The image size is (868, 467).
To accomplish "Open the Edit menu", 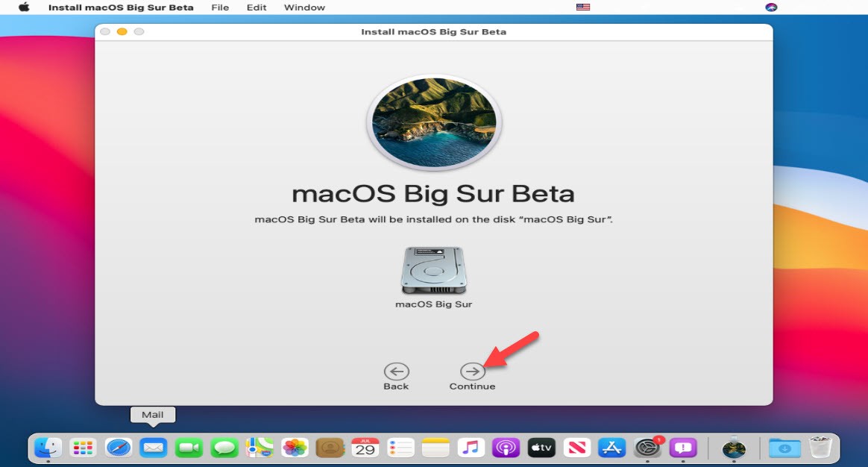I will coord(257,7).
